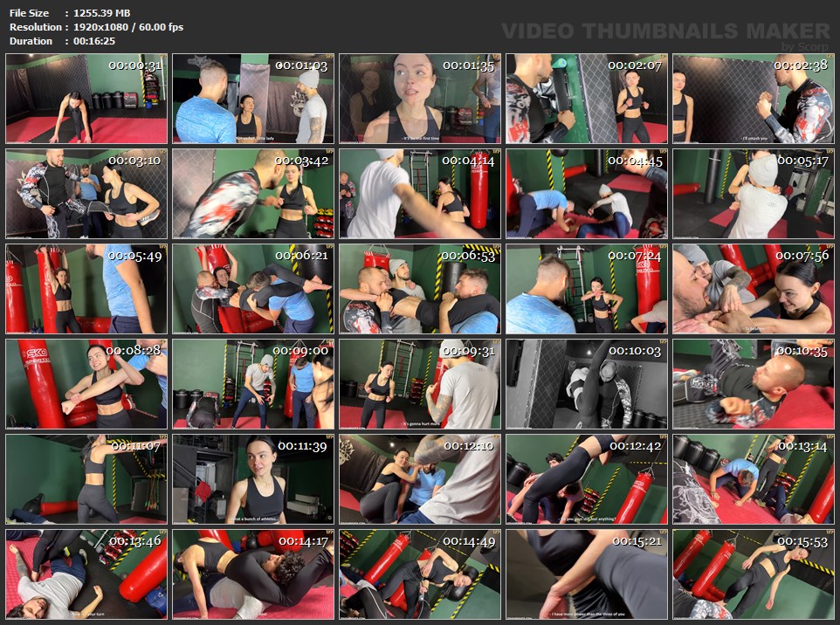Open the 00:14:17 frame
Screen dimensions: 840x625
click(253, 574)
